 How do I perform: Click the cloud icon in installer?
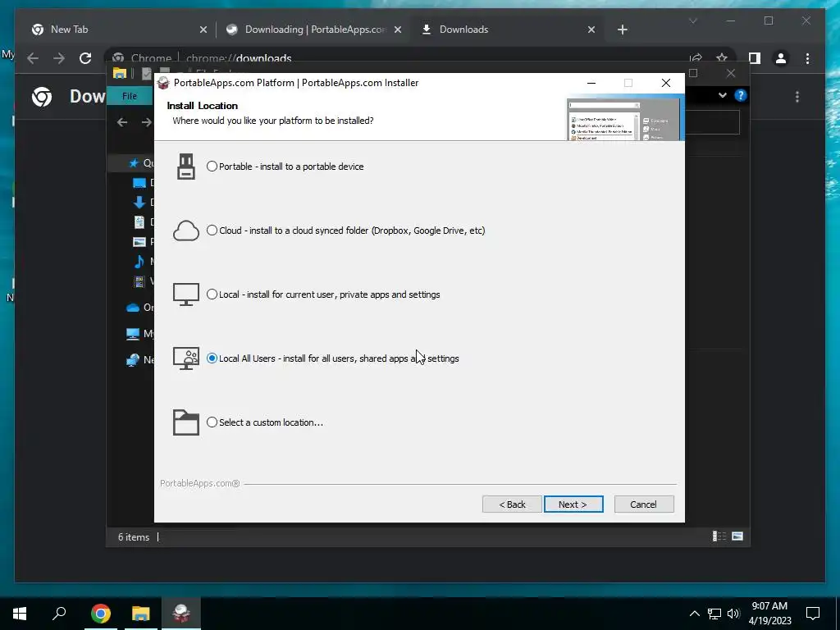pos(186,231)
